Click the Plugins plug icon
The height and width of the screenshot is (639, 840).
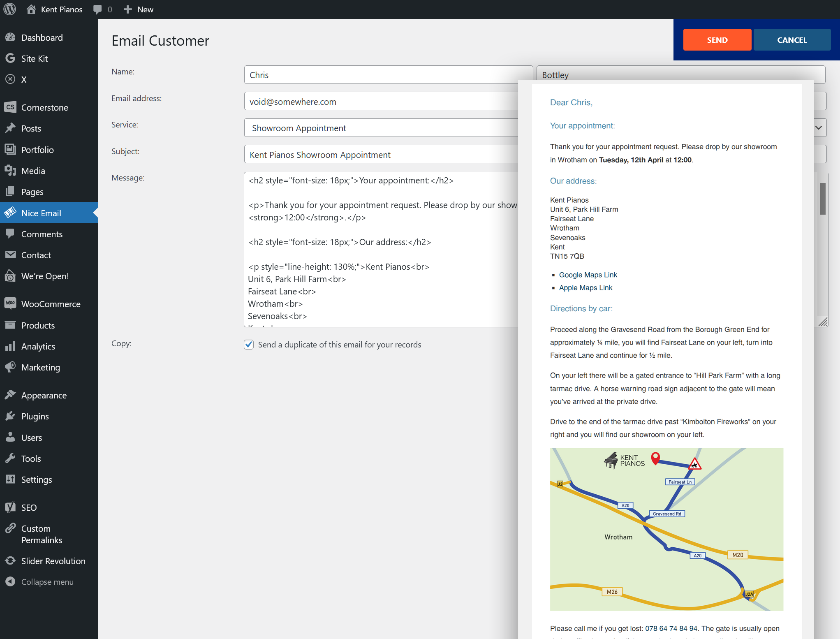click(x=10, y=416)
